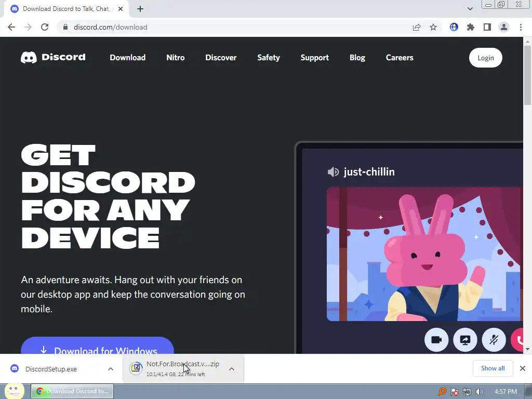The image size is (532, 399).
Task: Click the Chrome taskbar button
Action: [72, 391]
